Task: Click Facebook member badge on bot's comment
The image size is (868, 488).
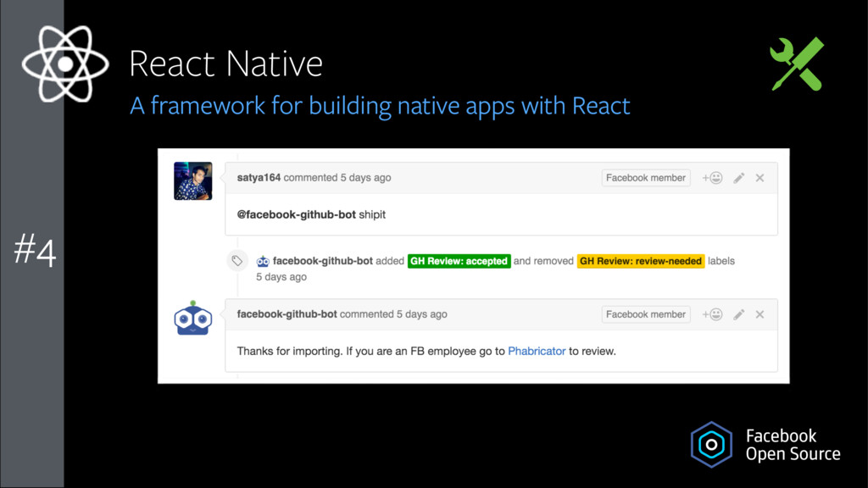Action: click(x=646, y=314)
